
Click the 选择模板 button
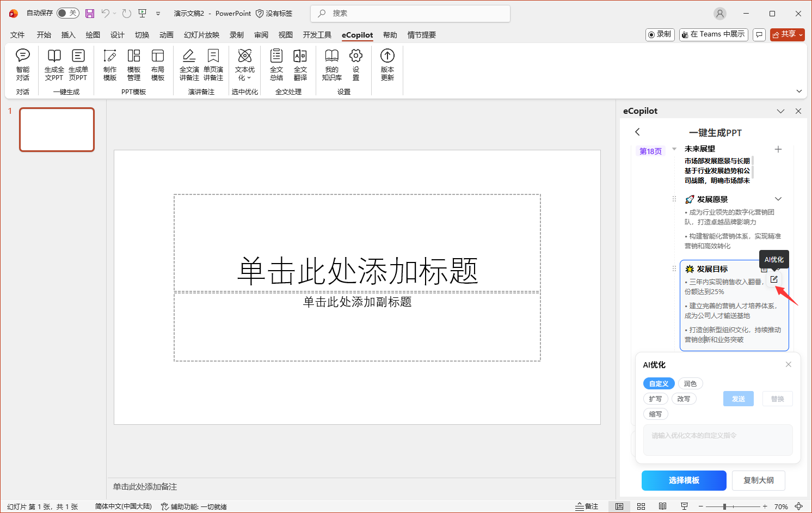(x=684, y=480)
